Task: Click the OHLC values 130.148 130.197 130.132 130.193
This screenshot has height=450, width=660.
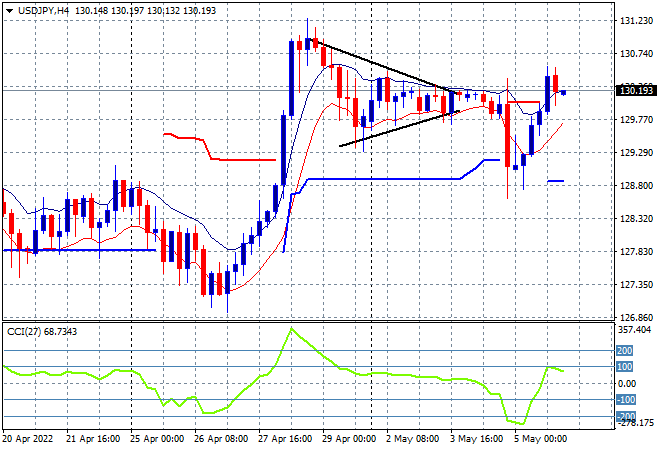Action: 145,11
